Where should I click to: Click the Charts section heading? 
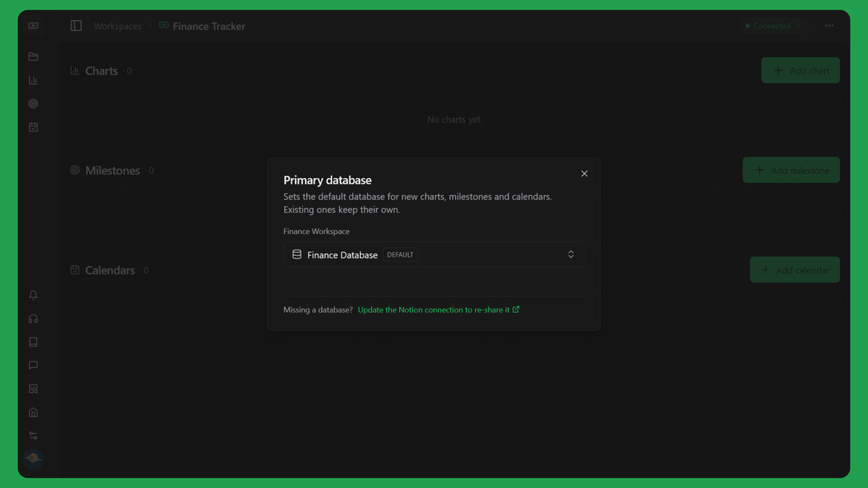pyautogui.click(x=101, y=71)
